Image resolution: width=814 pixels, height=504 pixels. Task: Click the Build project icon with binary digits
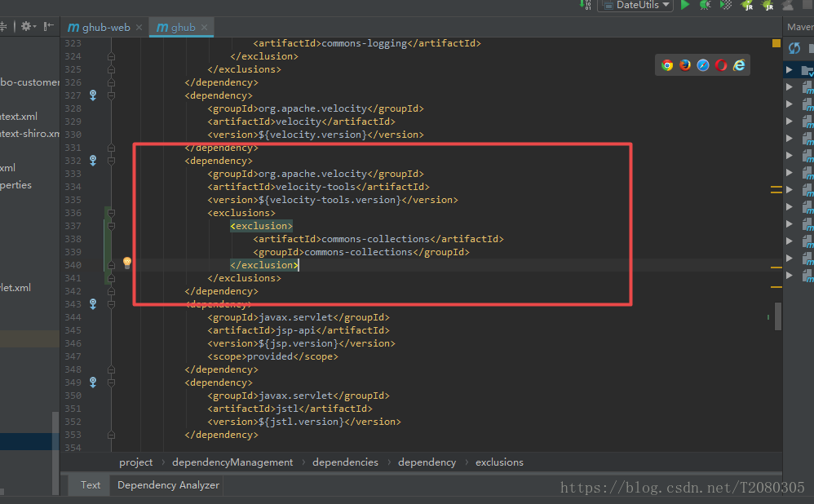[x=585, y=5]
